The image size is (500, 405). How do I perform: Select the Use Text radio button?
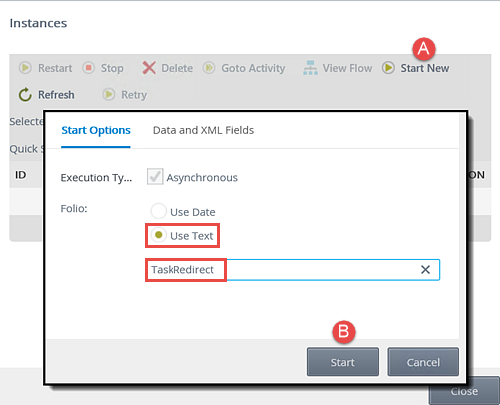(158, 235)
